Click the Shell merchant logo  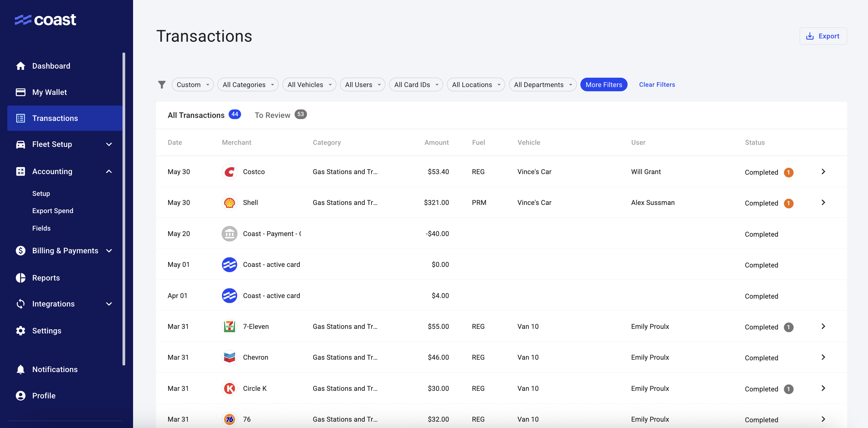click(x=230, y=203)
